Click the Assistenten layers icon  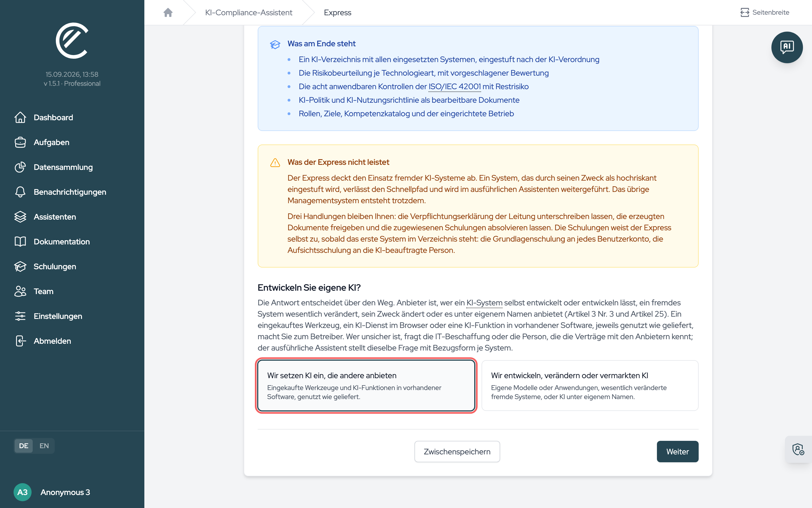click(x=20, y=217)
